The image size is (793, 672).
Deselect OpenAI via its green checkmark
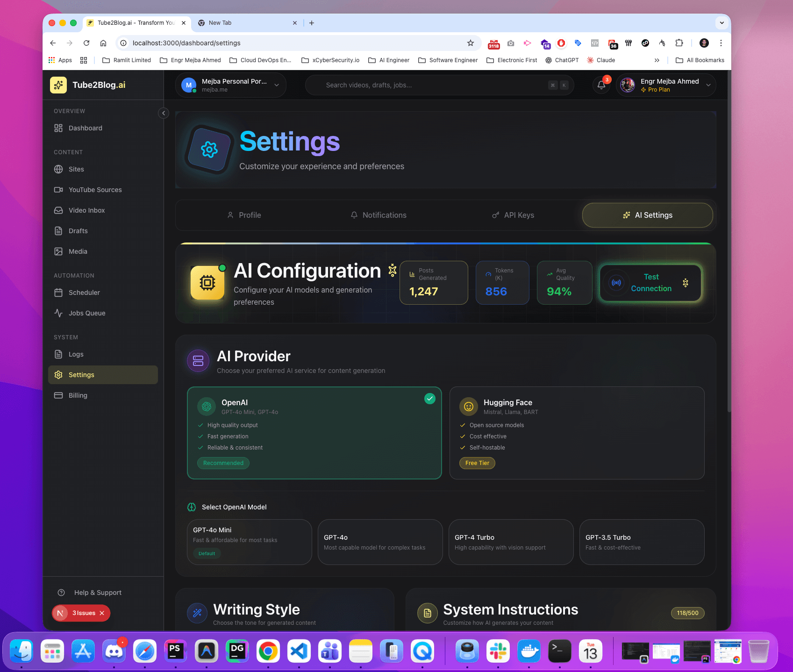(x=429, y=399)
